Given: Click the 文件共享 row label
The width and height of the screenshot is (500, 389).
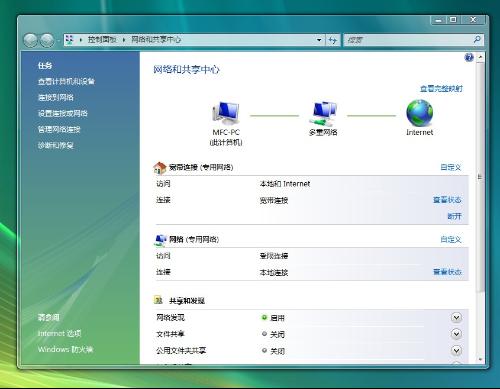Looking at the screenshot, I should 170,334.
